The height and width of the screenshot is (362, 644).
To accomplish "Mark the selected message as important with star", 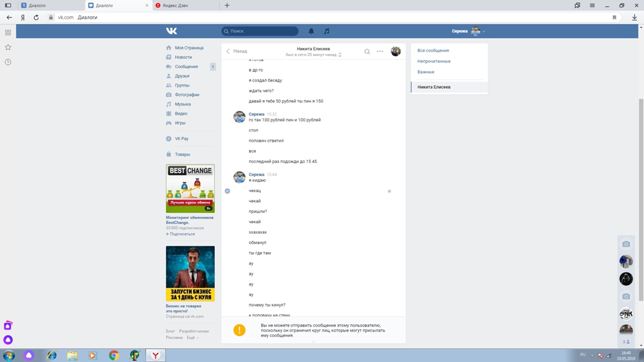I will (x=389, y=191).
